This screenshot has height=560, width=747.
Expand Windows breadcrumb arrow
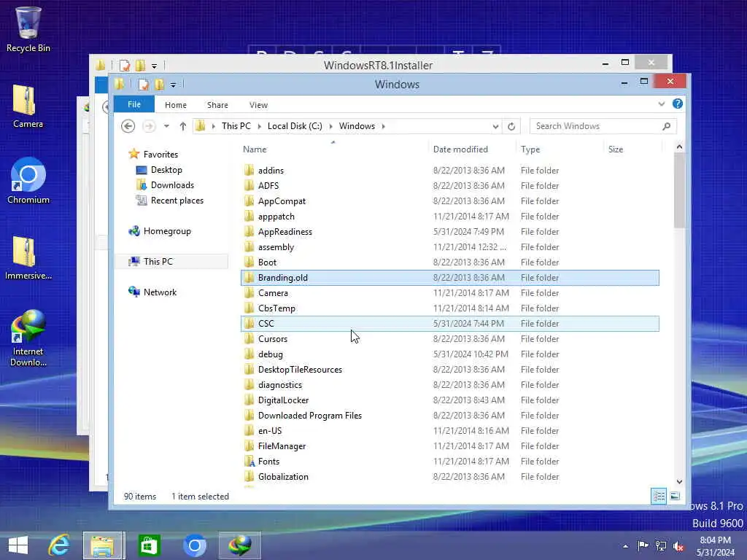(383, 126)
